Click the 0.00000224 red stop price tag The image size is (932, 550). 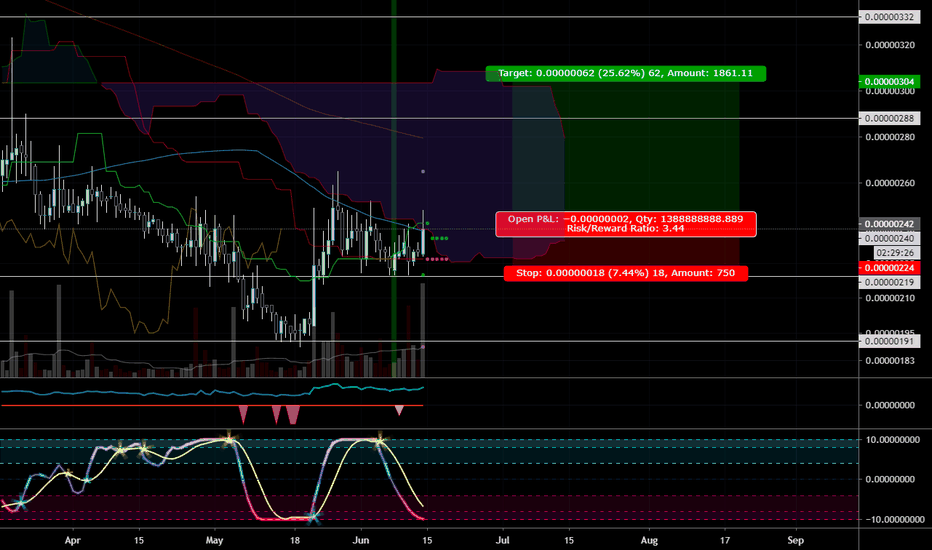pos(889,268)
